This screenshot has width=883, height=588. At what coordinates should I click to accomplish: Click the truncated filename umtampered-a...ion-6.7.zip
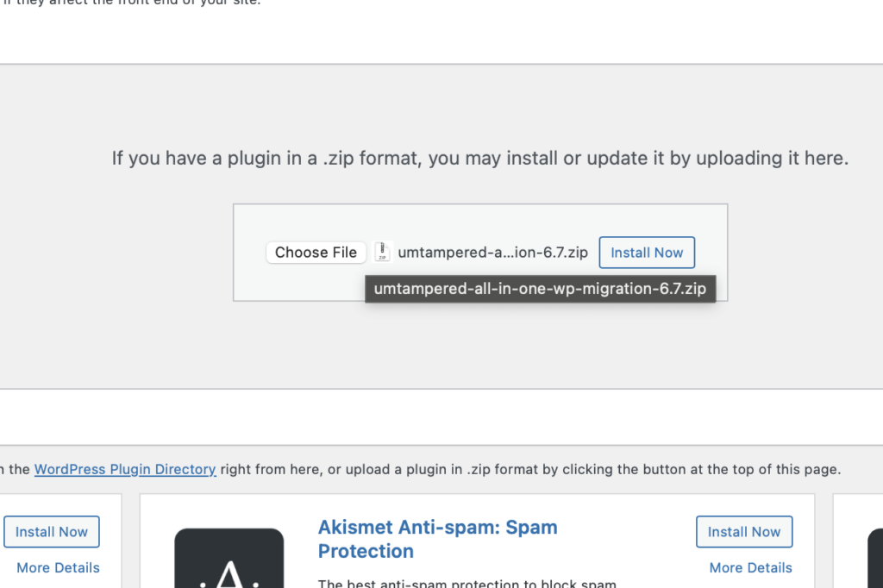click(x=492, y=253)
